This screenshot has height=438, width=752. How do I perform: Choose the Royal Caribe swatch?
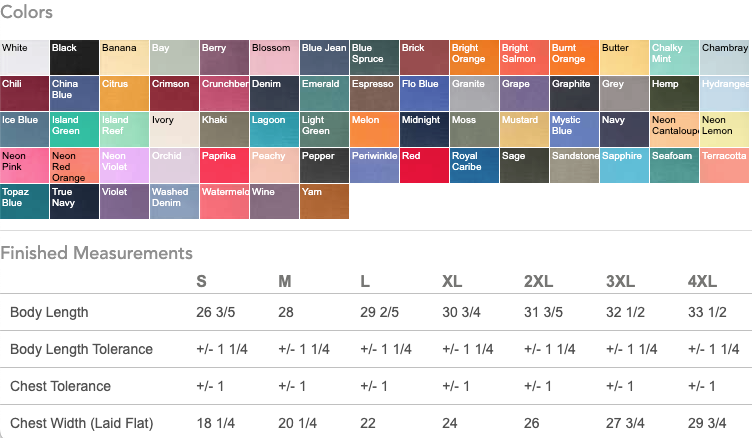[x=474, y=165]
